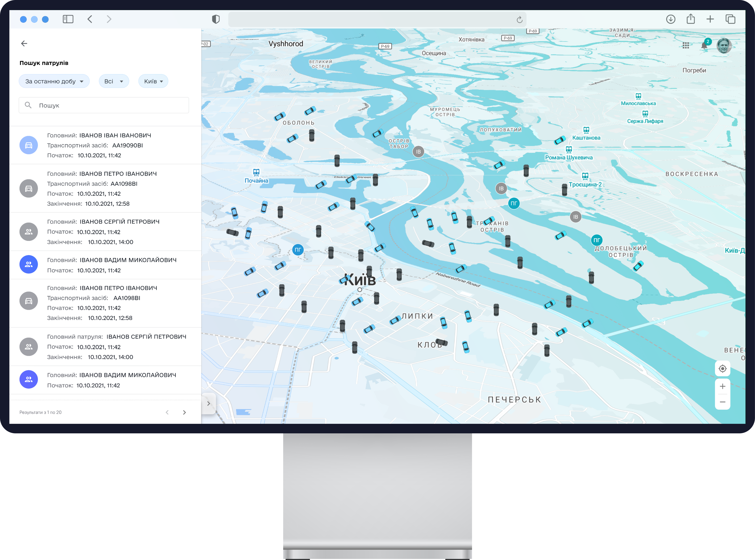Zoom out the map with minus button
This screenshot has width=755, height=560.
click(722, 402)
